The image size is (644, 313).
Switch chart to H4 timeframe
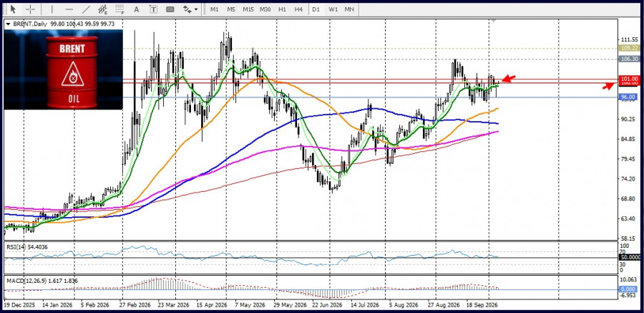coord(298,9)
